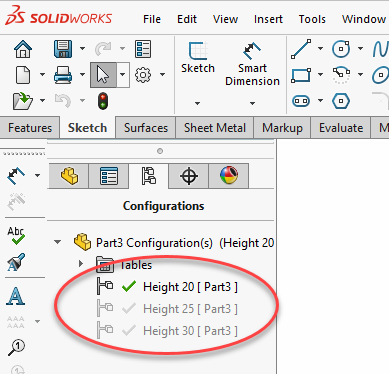This screenshot has height=374, width=389.
Task: Select the Height 30 [ Part3 ] configuration
Action: [x=190, y=331]
